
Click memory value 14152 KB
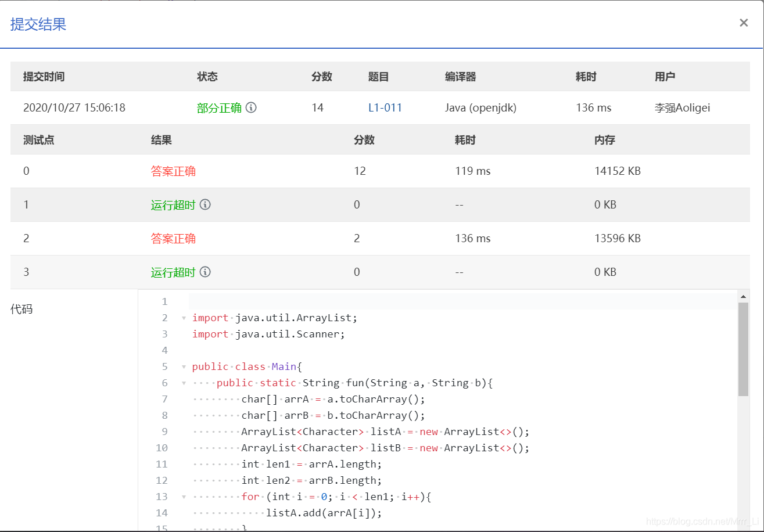pos(618,171)
